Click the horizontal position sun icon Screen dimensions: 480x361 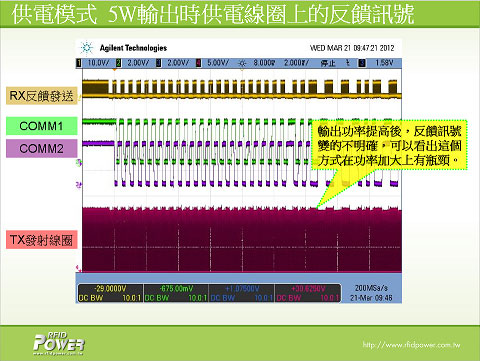242,63
